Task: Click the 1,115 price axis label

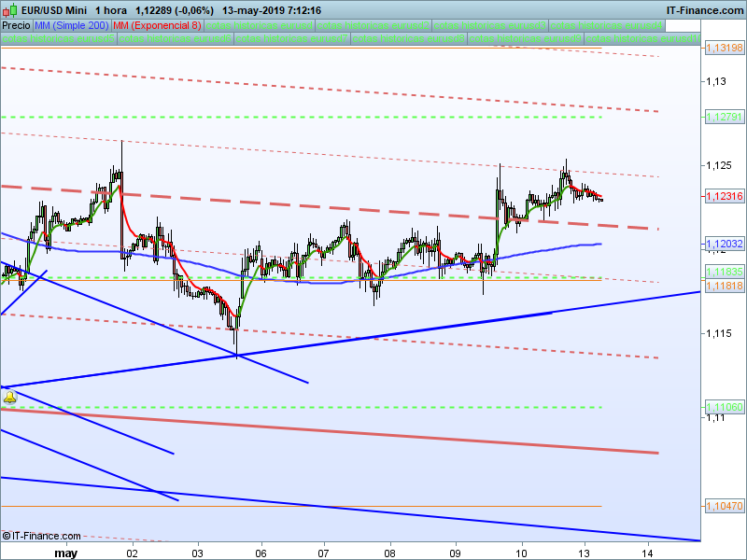Action: coord(719,333)
